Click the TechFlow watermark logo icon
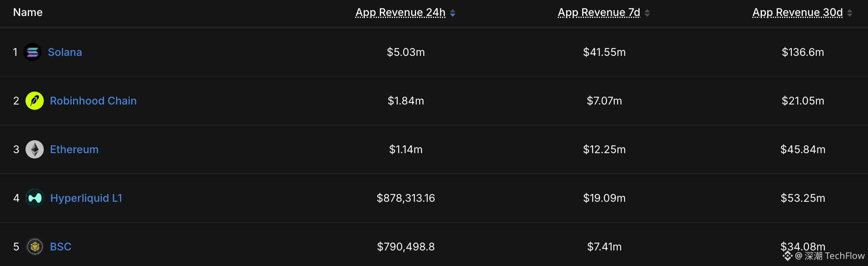Viewport: 868px width, 266px height. pos(787,256)
